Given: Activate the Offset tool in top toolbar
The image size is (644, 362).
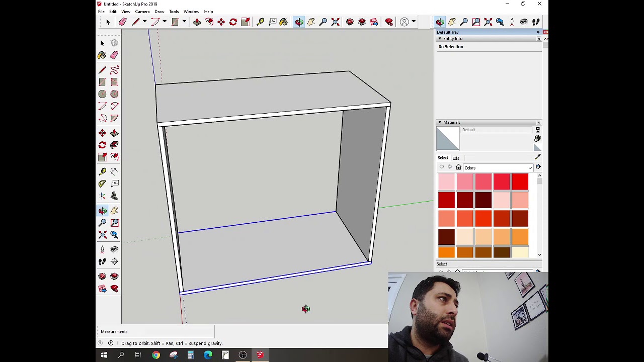Looking at the screenshot, I should pyautogui.click(x=209, y=22).
